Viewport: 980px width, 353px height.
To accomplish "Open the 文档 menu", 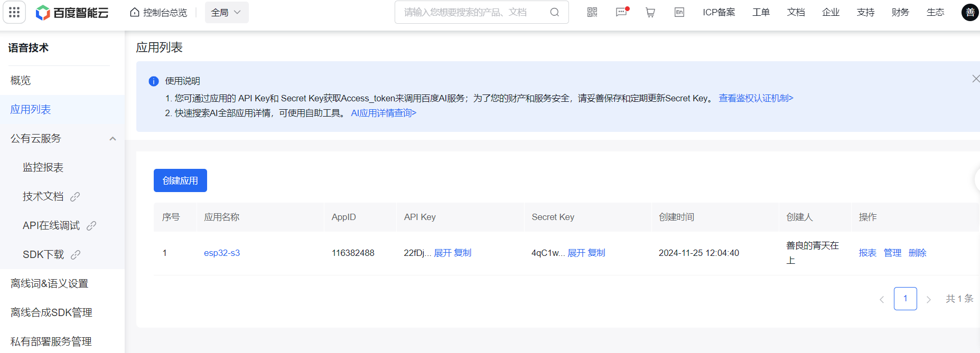I will [796, 12].
